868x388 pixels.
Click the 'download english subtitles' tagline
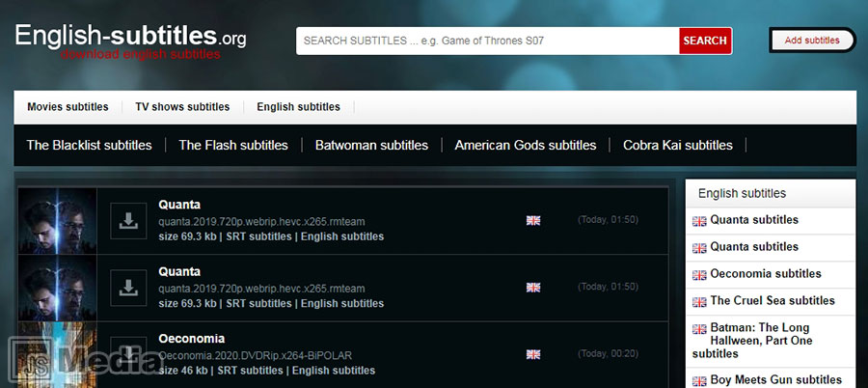coord(141,54)
